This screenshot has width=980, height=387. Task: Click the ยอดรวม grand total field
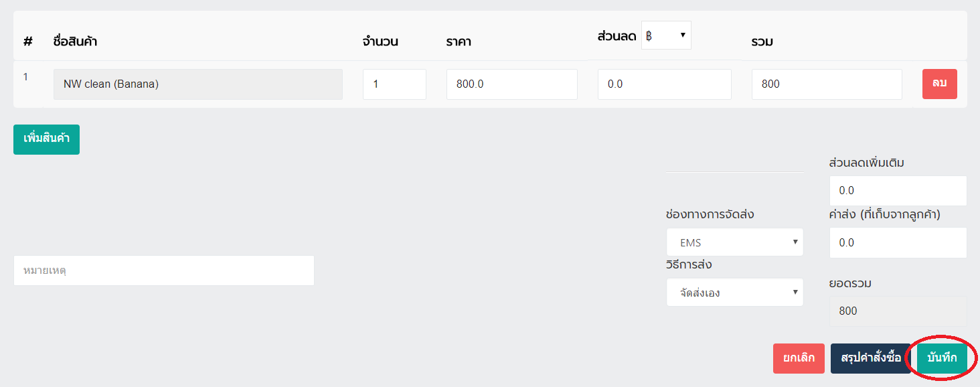point(898,311)
